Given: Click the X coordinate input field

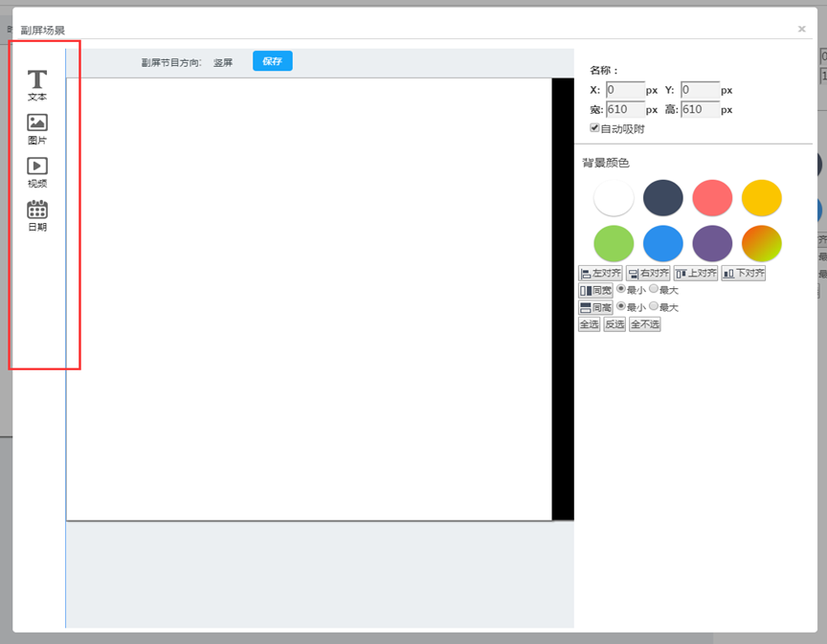Looking at the screenshot, I should (x=625, y=91).
